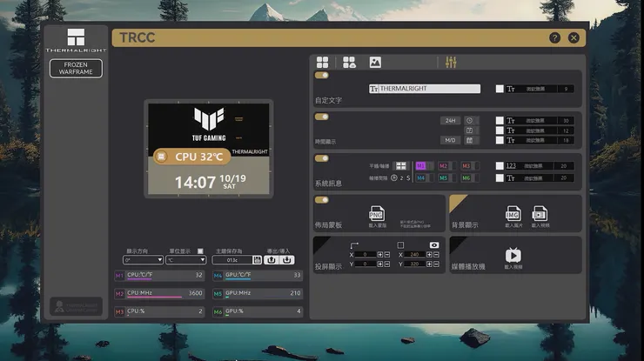Toggle the weekday element icon
This screenshot has width=644, height=361.
tap(469, 130)
